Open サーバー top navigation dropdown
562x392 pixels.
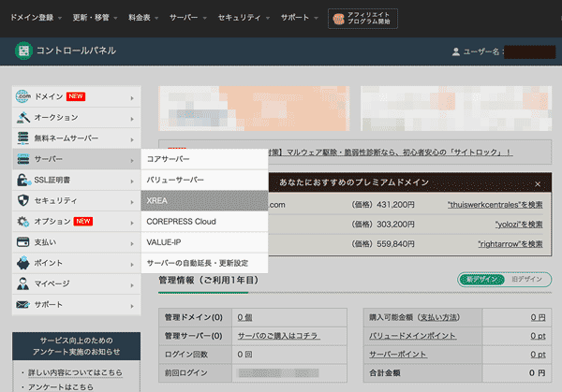pyautogui.click(x=188, y=18)
